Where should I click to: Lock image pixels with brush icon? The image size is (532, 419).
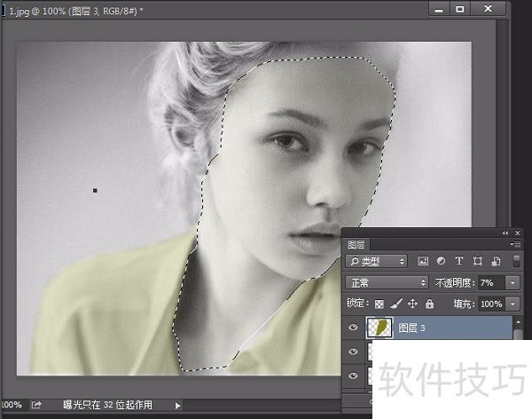396,304
